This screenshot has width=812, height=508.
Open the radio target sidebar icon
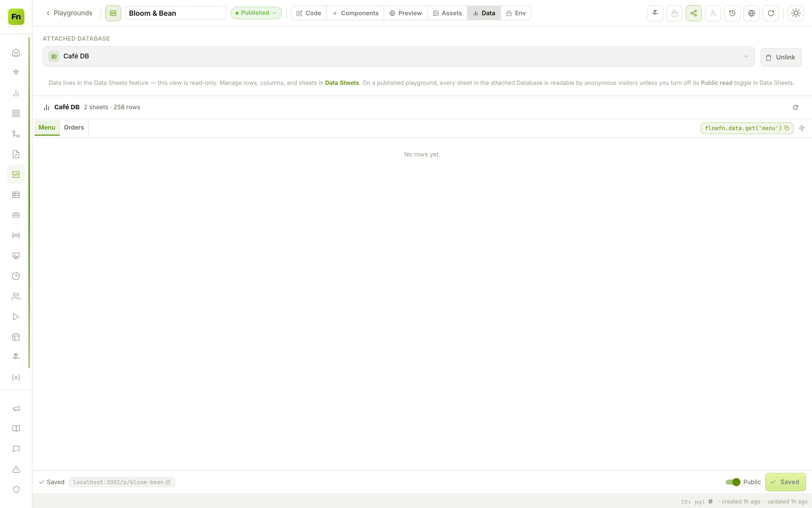point(16,378)
